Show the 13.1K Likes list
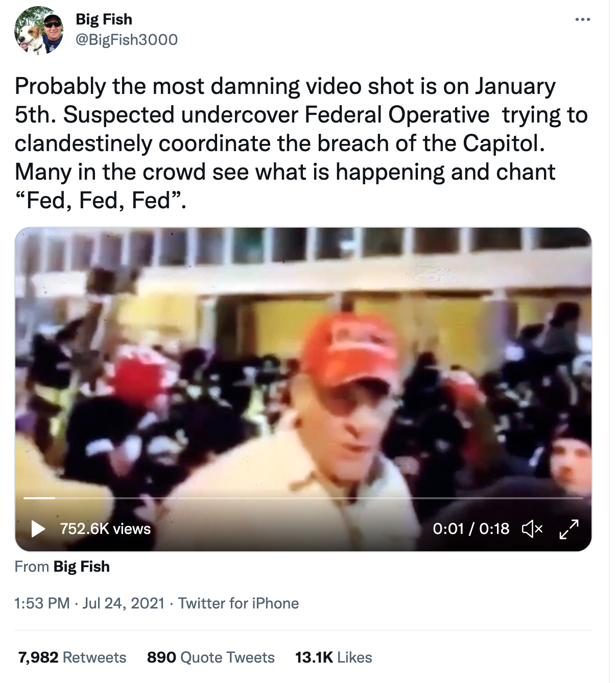Image resolution: width=616 pixels, height=683 pixels. (x=334, y=657)
